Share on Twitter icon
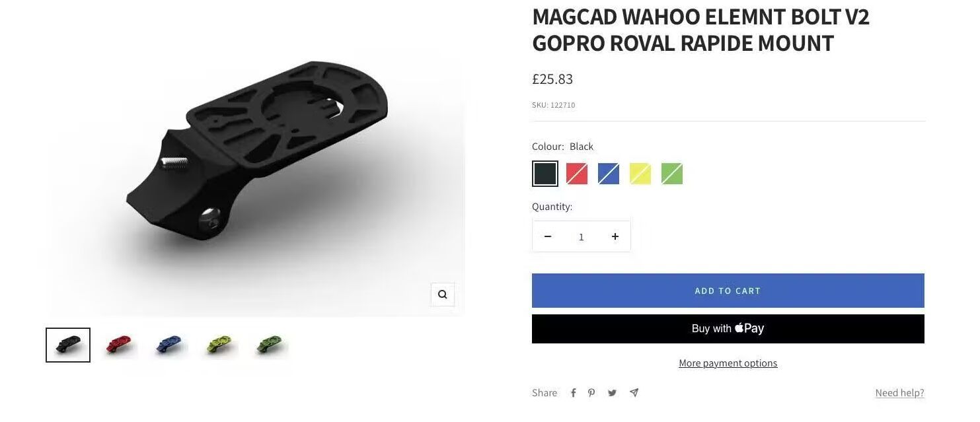 [x=612, y=393]
